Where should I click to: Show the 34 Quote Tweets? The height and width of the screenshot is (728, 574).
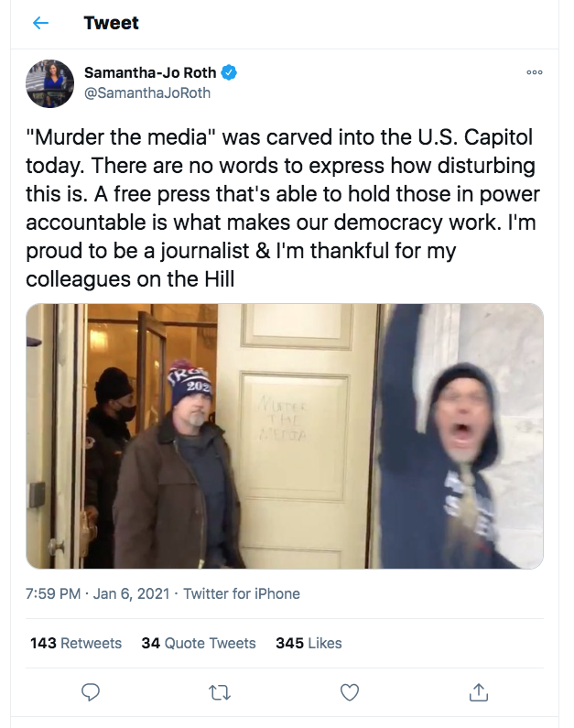pos(199,643)
